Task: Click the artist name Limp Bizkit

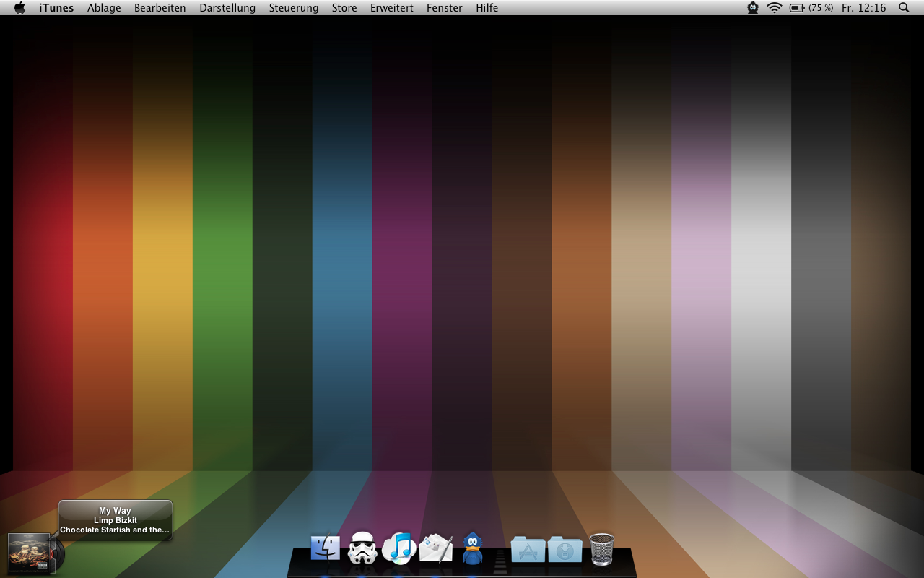Action: [x=115, y=520]
